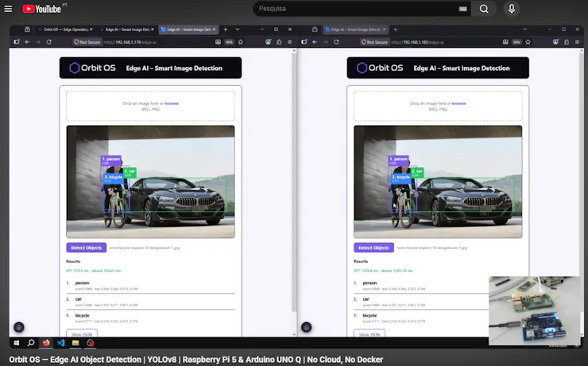Click the webcam hardware picture-in-picture overlay

pos(535,310)
